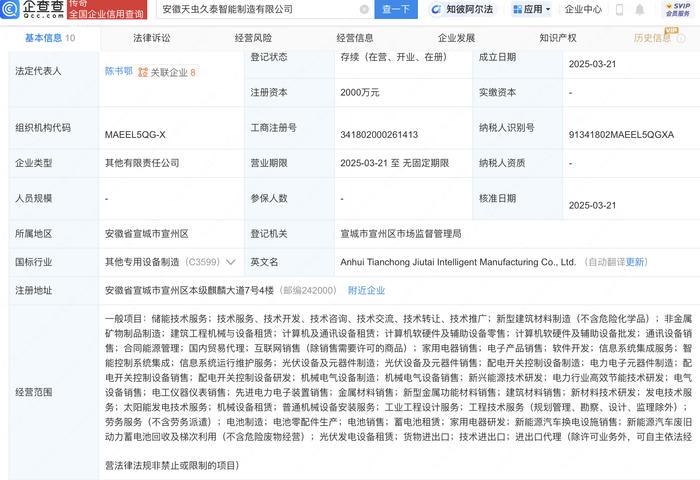Select 其他专用设备制造 industry text
Viewport: 700px width, 480px height.
tap(142, 262)
